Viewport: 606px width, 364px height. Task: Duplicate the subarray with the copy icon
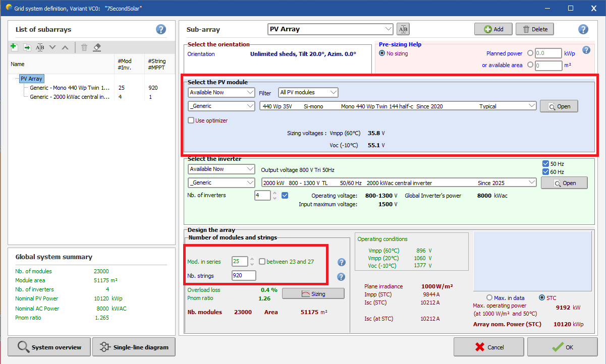pos(27,47)
